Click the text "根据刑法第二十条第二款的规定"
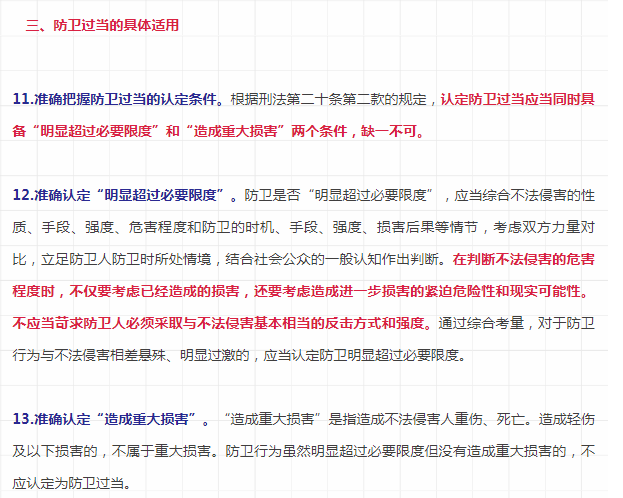 pos(328,99)
